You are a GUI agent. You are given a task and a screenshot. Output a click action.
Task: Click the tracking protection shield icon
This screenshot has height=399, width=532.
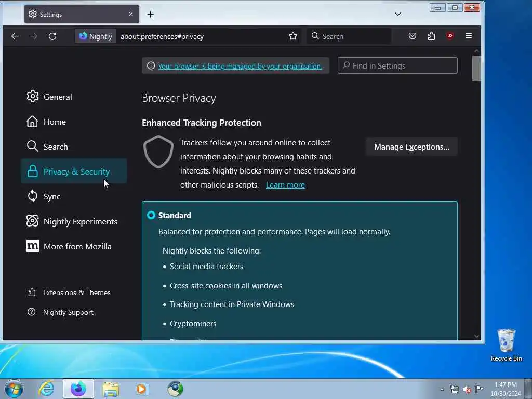158,152
